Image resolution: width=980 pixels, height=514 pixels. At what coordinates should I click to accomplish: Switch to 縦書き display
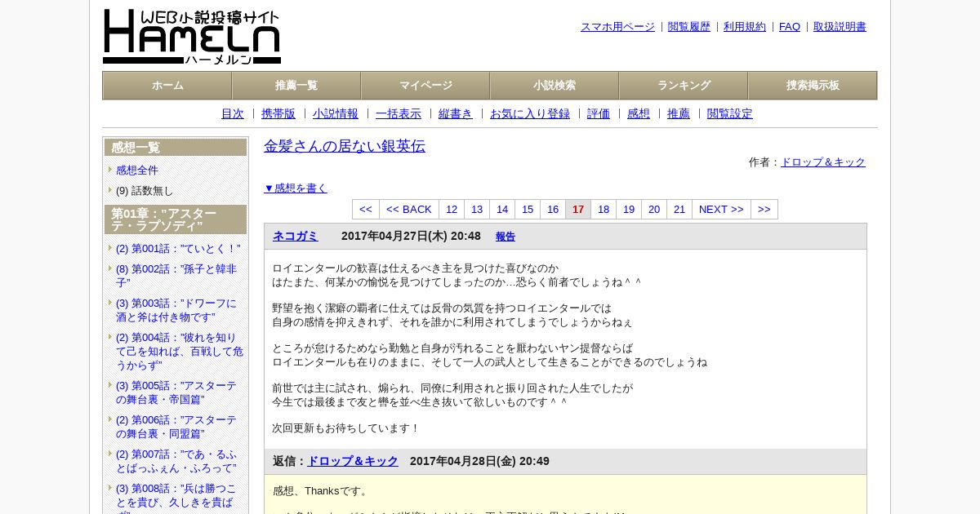tap(456, 113)
